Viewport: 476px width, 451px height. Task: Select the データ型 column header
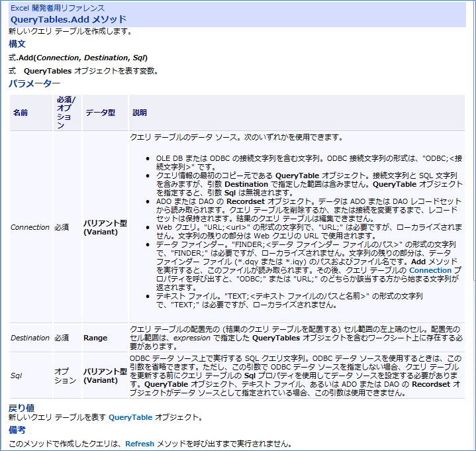point(100,113)
